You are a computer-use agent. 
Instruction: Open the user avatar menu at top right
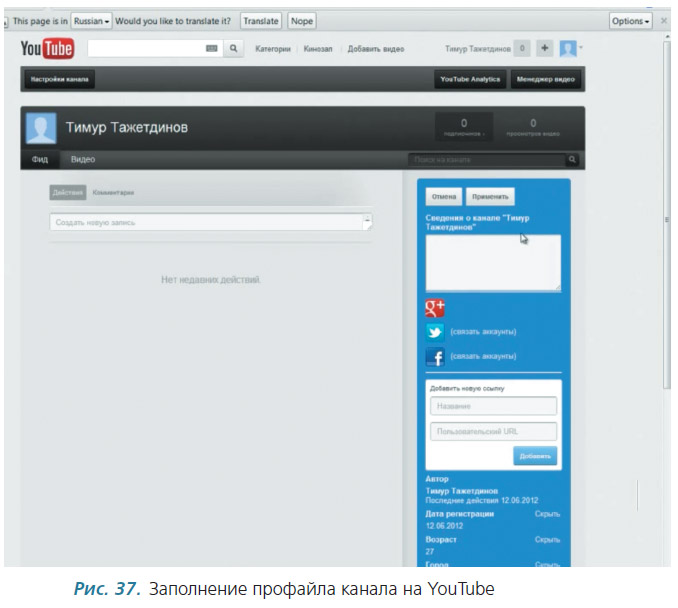[569, 48]
